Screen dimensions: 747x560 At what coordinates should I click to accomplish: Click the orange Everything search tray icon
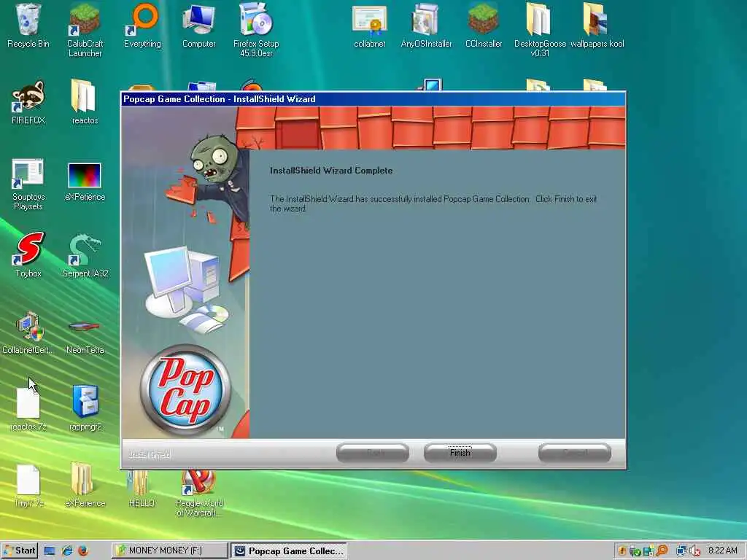tap(662, 551)
